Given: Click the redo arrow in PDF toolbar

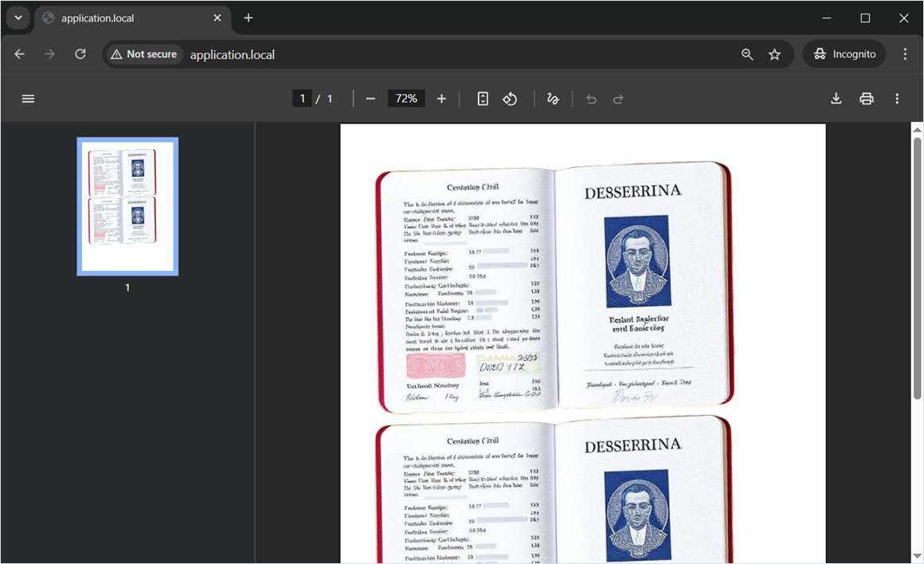Looking at the screenshot, I should pos(618,99).
